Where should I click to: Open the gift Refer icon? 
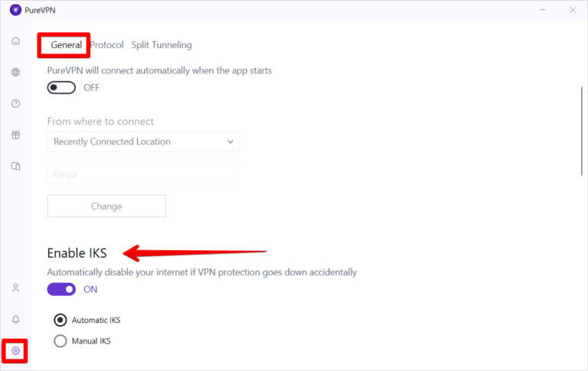point(15,135)
